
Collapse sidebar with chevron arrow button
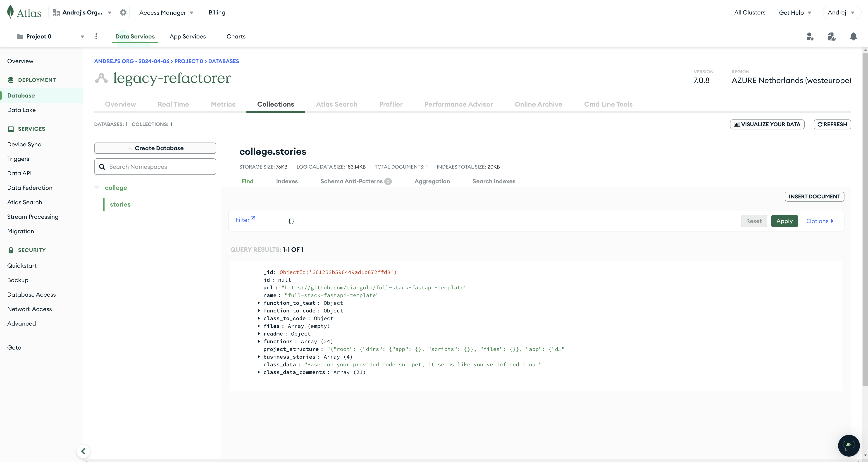point(83,451)
